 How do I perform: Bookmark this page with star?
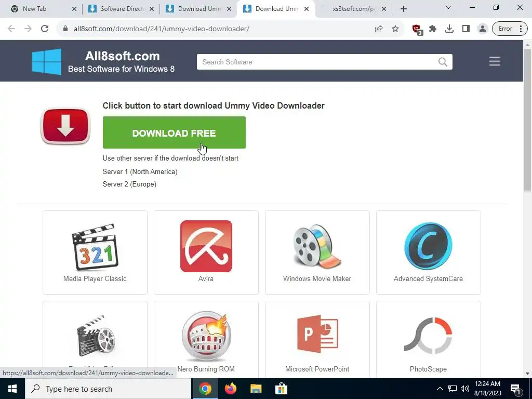395,29
